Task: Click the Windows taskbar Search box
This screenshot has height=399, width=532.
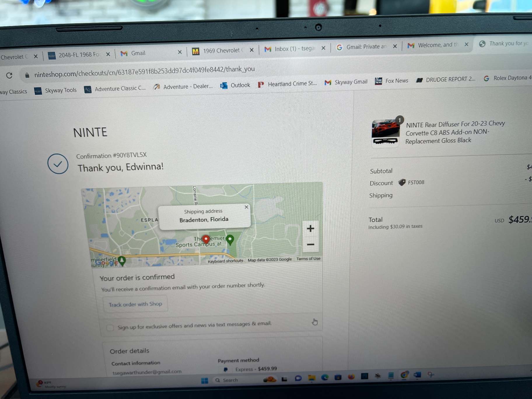Action: click(x=230, y=380)
